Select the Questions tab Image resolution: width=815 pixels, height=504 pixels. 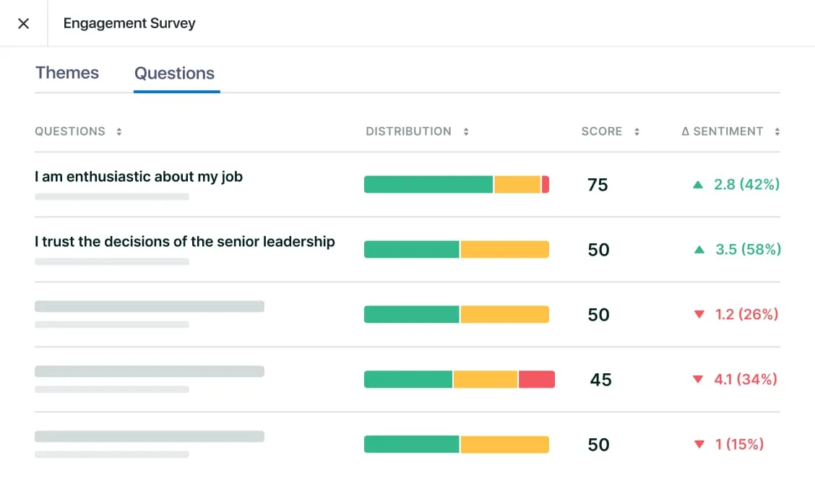(175, 74)
